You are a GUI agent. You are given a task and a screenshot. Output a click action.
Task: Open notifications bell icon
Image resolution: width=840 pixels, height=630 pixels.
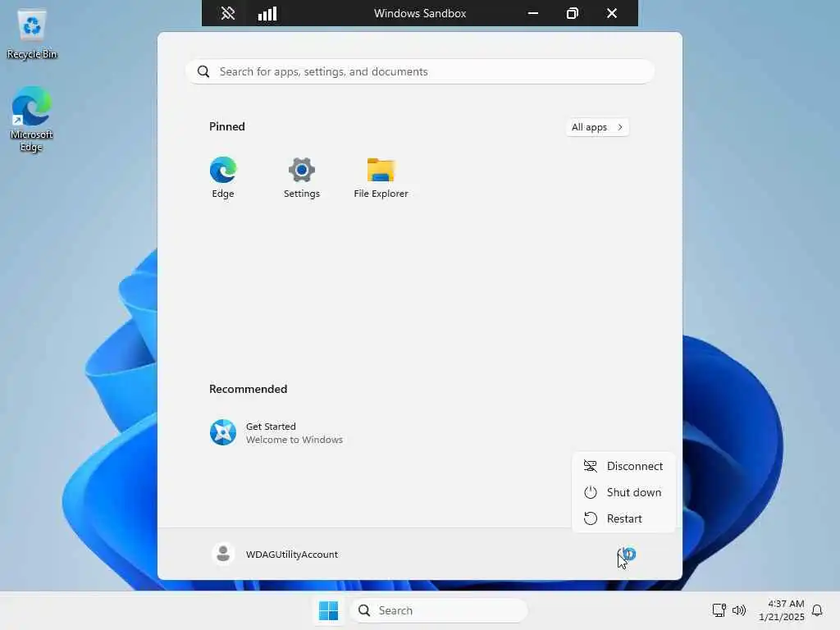pyautogui.click(x=817, y=610)
